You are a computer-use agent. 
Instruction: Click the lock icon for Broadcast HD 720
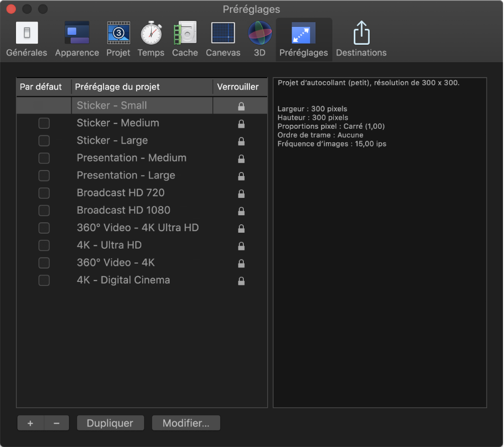(x=241, y=193)
